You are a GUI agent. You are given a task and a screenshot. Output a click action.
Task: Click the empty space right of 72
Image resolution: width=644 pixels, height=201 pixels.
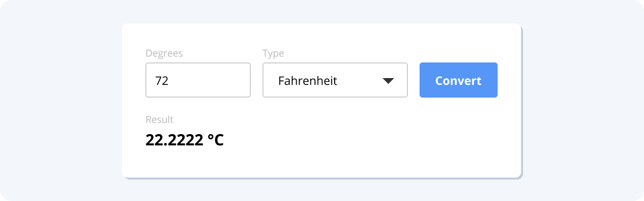pyautogui.click(x=215, y=80)
